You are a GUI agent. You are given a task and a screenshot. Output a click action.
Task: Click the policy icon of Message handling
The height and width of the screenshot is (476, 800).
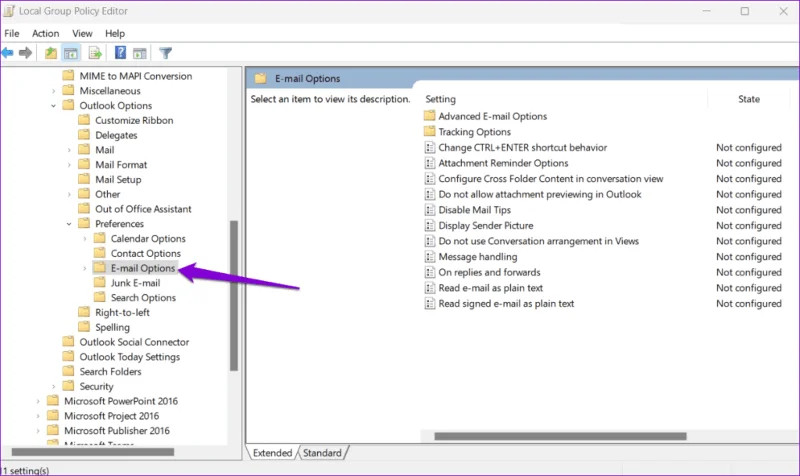coord(430,257)
